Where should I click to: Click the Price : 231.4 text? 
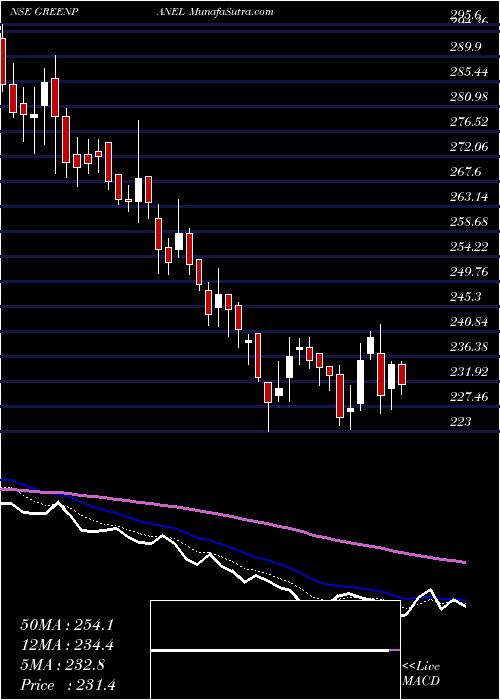[x=68, y=685]
